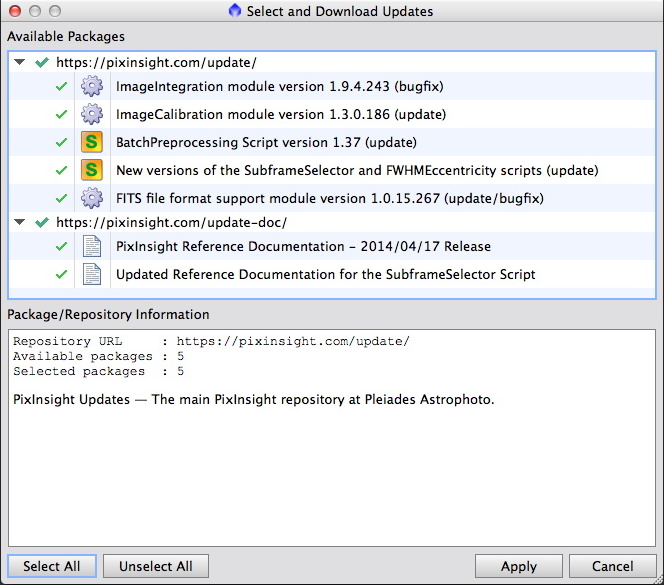The image size is (664, 585).
Task: Click the document icon for Reference Documentation release
Action: click(x=92, y=246)
